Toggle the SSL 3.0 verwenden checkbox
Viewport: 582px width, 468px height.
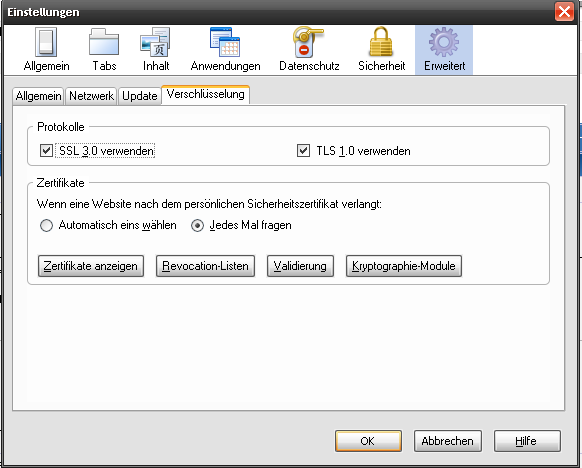point(46,151)
